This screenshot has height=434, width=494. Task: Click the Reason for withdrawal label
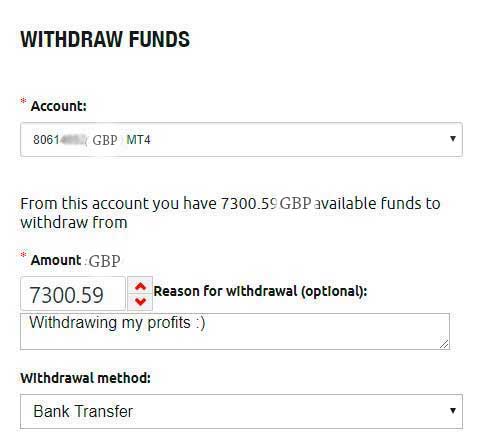[x=260, y=291]
